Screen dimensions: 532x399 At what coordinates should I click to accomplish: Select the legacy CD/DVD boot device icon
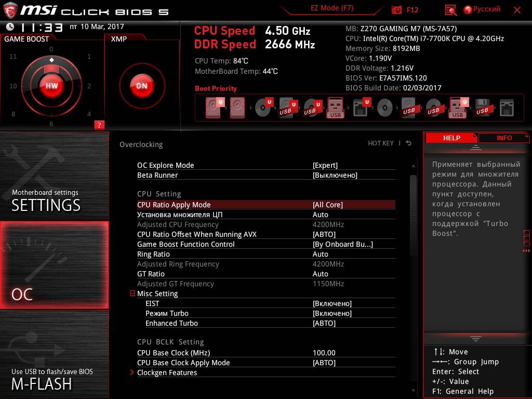[385, 108]
